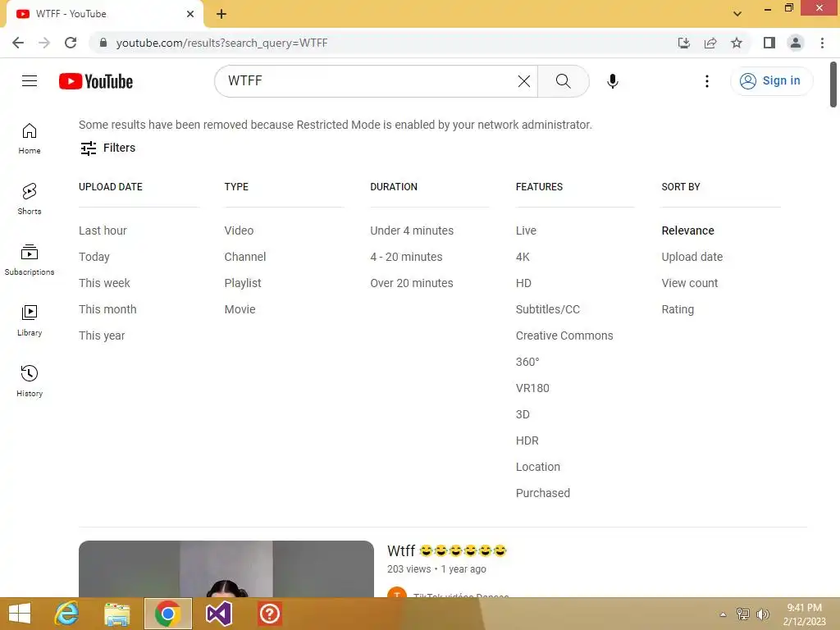The height and width of the screenshot is (630, 840).
Task: Reload the page in Chrome
Action: (71, 43)
